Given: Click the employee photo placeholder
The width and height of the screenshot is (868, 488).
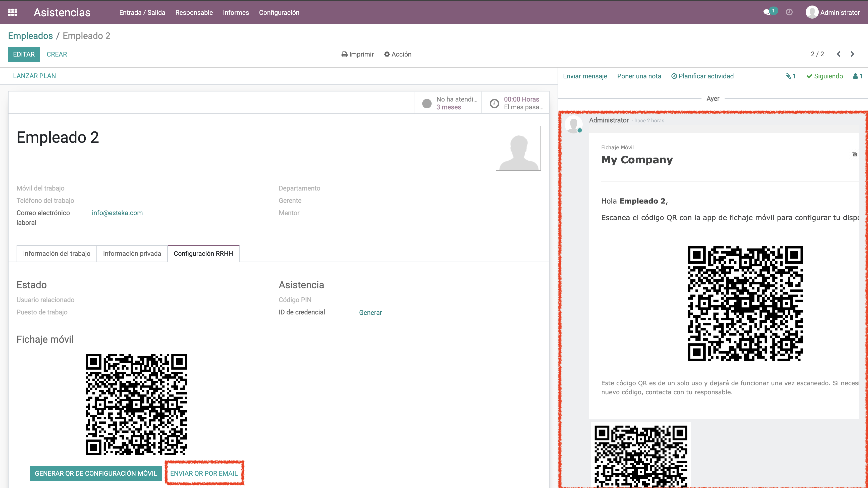Looking at the screenshot, I should [x=518, y=148].
